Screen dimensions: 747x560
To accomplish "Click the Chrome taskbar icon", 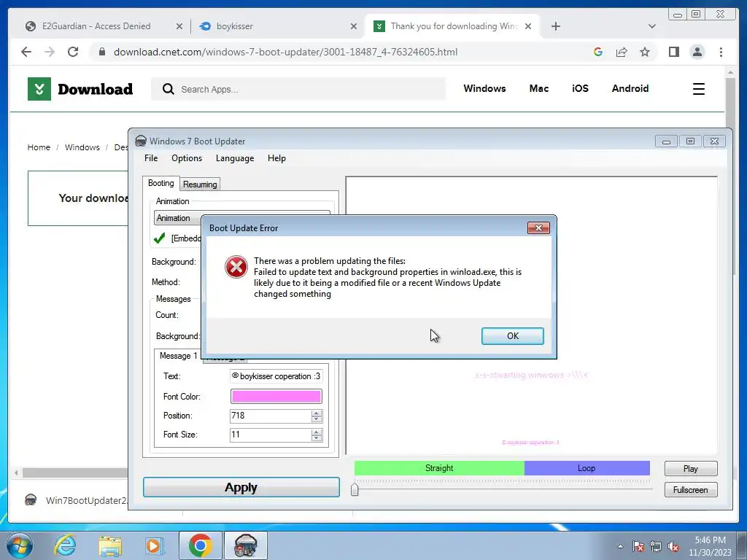I will coord(200,545).
